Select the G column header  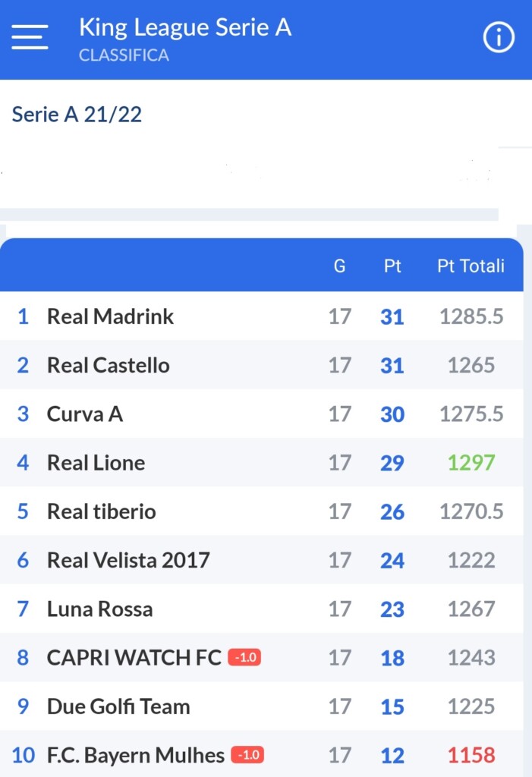pyautogui.click(x=339, y=266)
